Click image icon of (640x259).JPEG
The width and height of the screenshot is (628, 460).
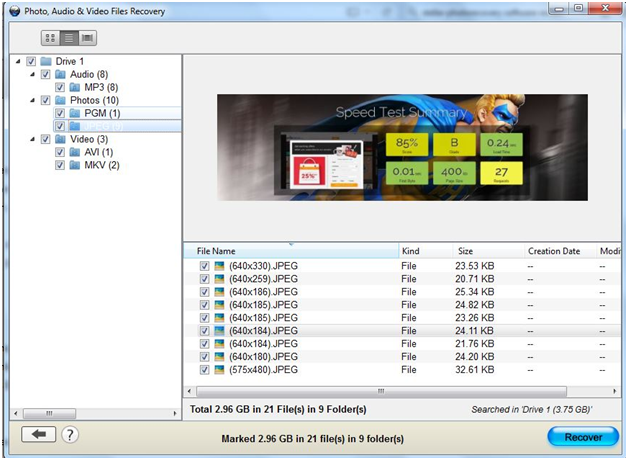(x=219, y=279)
